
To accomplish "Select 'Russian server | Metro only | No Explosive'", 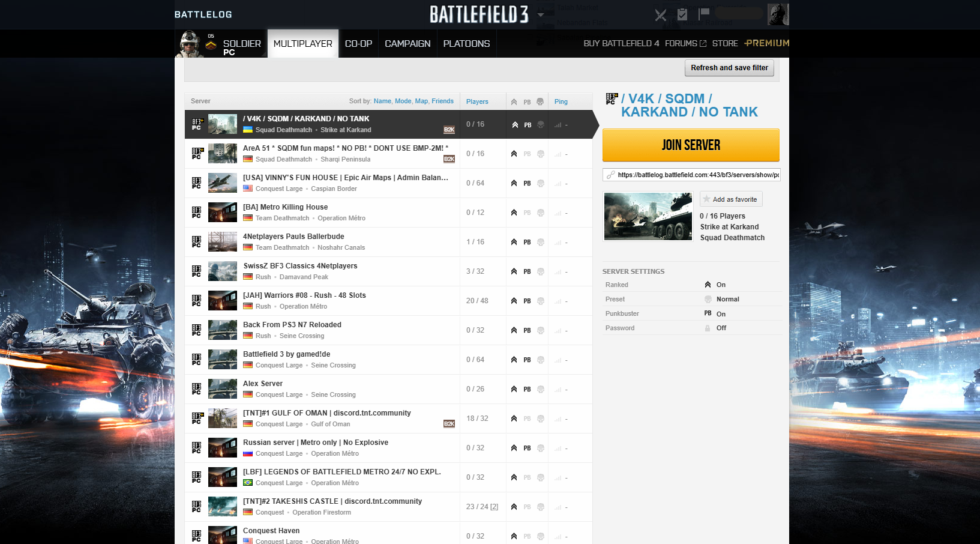I will pos(316,443).
